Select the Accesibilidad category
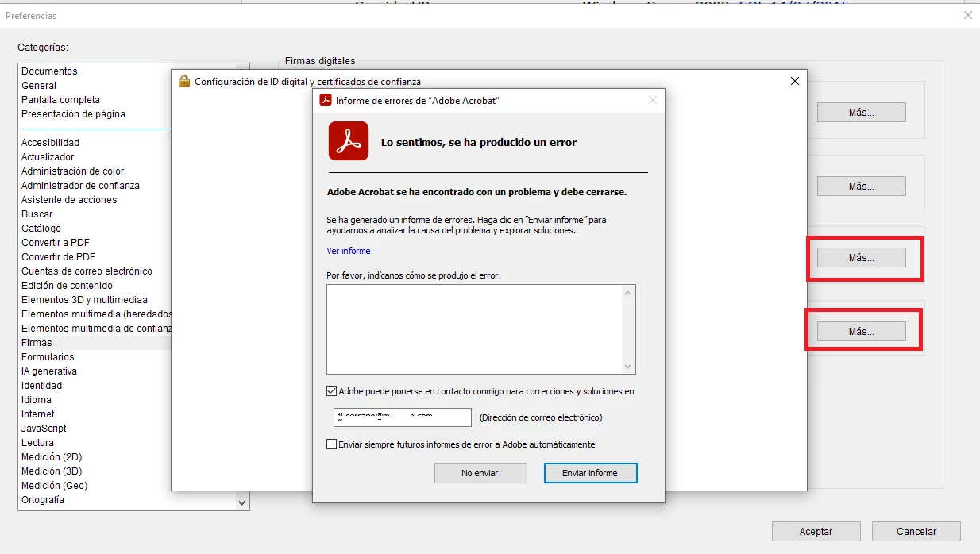The width and height of the screenshot is (980, 554). (50, 143)
